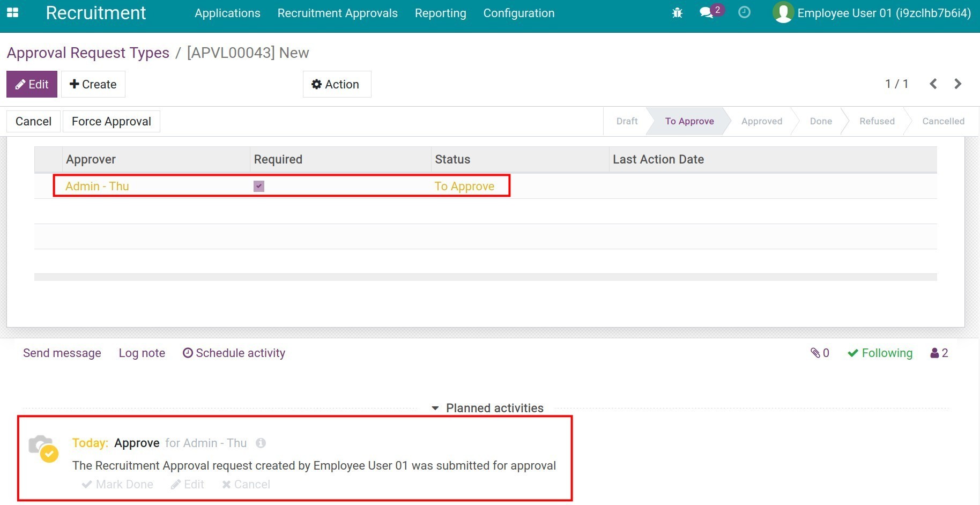This screenshot has width=980, height=505.
Task: Collapse the Planned activities section
Action: pos(435,408)
